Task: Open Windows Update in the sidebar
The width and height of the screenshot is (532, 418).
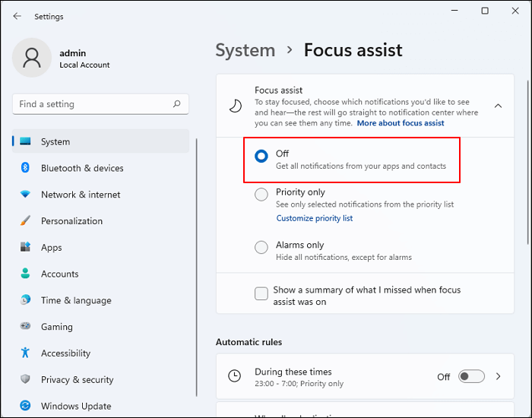Action: (x=76, y=406)
